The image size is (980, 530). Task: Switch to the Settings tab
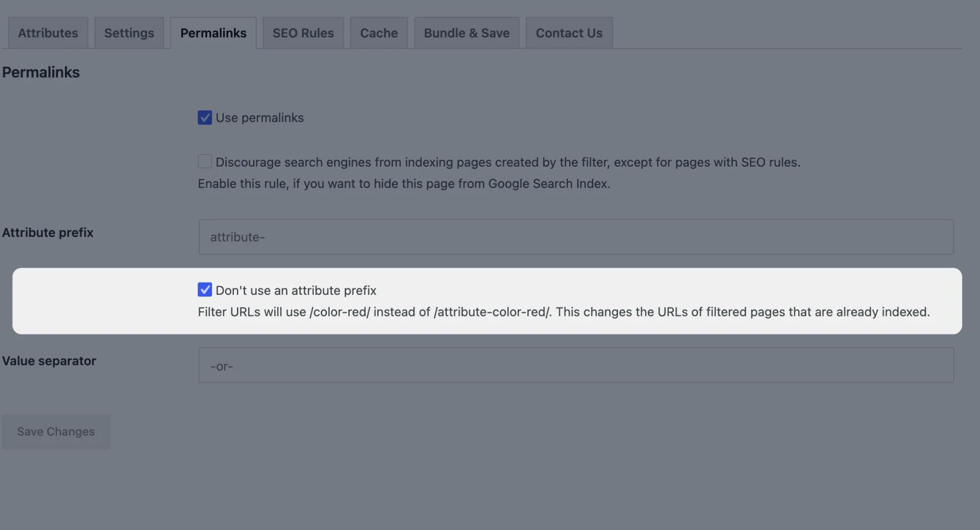129,33
